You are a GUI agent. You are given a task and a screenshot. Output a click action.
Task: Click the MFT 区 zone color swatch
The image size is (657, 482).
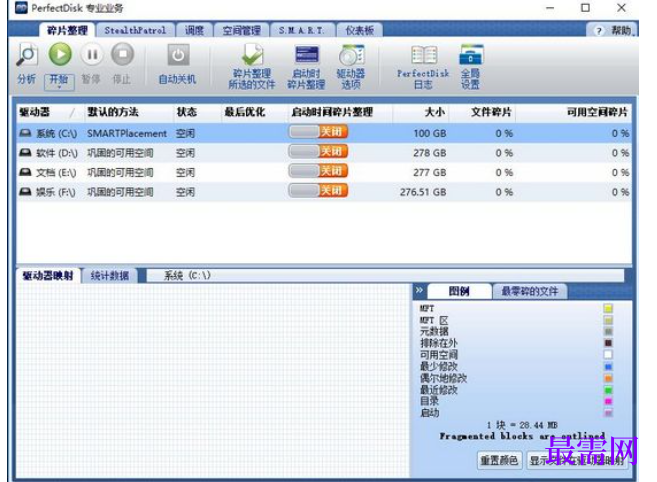pos(608,320)
